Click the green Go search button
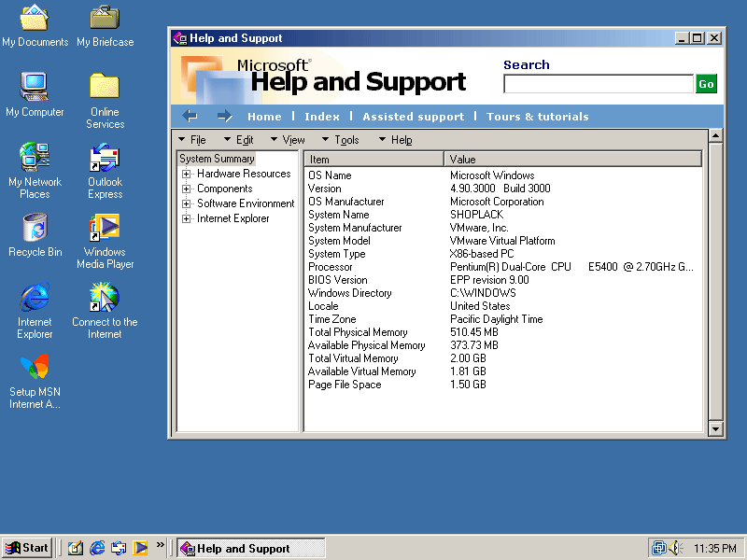Image resolution: width=747 pixels, height=560 pixels. point(706,84)
